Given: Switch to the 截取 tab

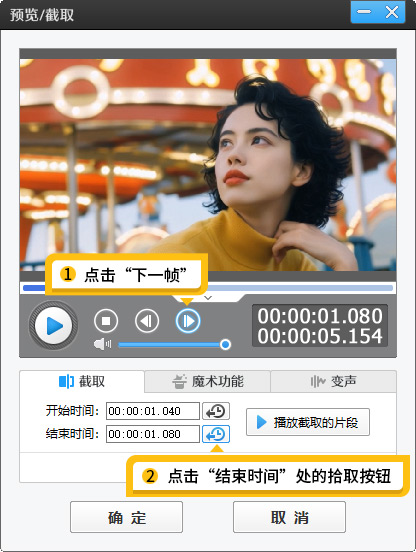Looking at the screenshot, I should [x=82, y=381].
